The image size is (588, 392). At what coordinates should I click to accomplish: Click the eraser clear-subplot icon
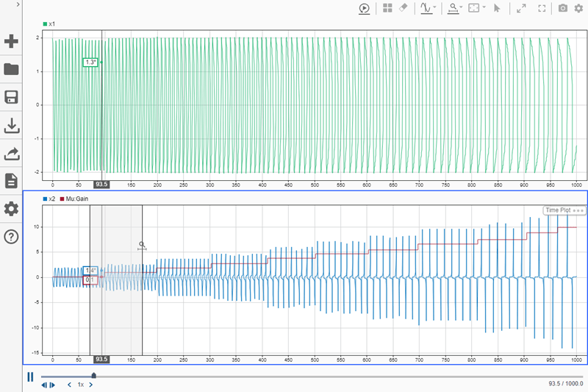tap(403, 8)
